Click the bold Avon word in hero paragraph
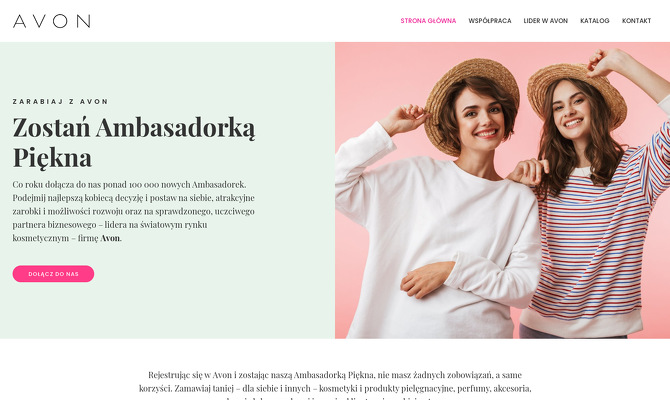Screen dimensions: 670x400 [110, 238]
